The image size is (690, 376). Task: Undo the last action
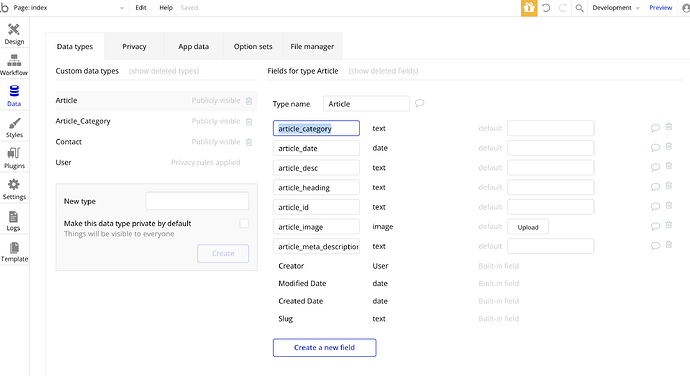[x=546, y=8]
